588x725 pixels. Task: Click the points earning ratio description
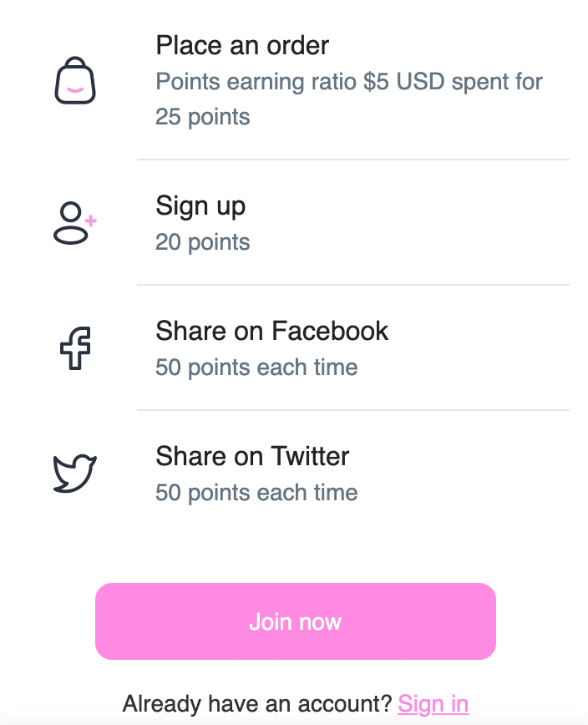tap(349, 82)
